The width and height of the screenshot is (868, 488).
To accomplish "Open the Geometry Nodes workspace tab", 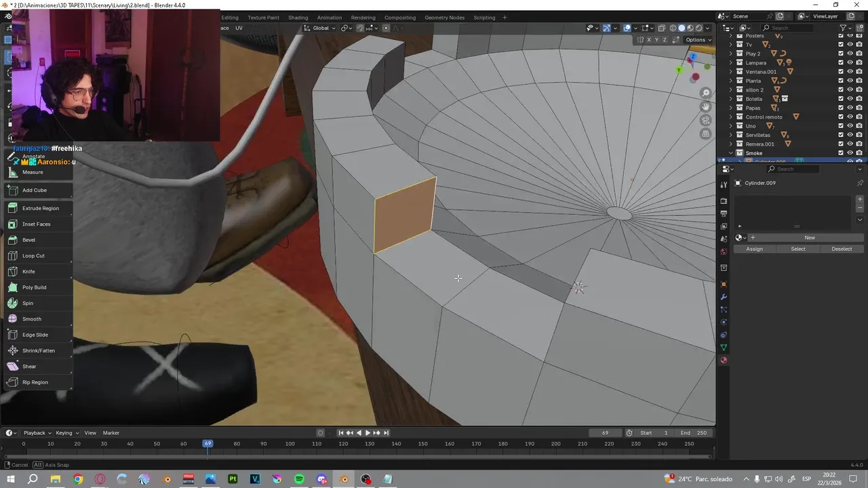I will point(445,18).
